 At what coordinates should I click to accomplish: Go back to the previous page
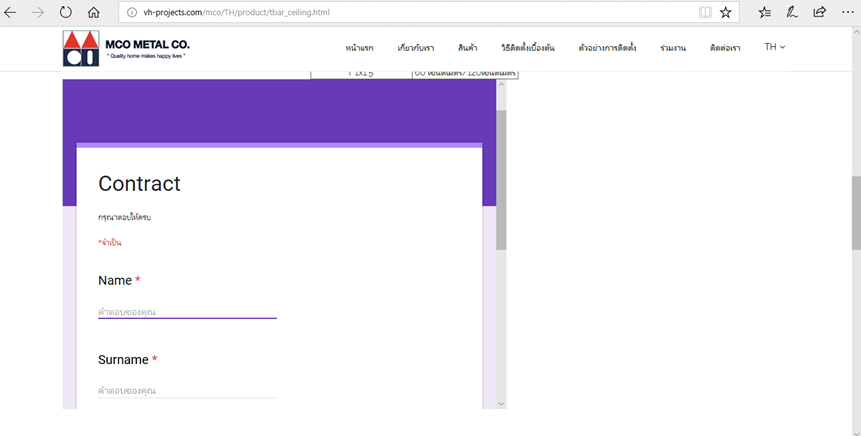pos(10,12)
